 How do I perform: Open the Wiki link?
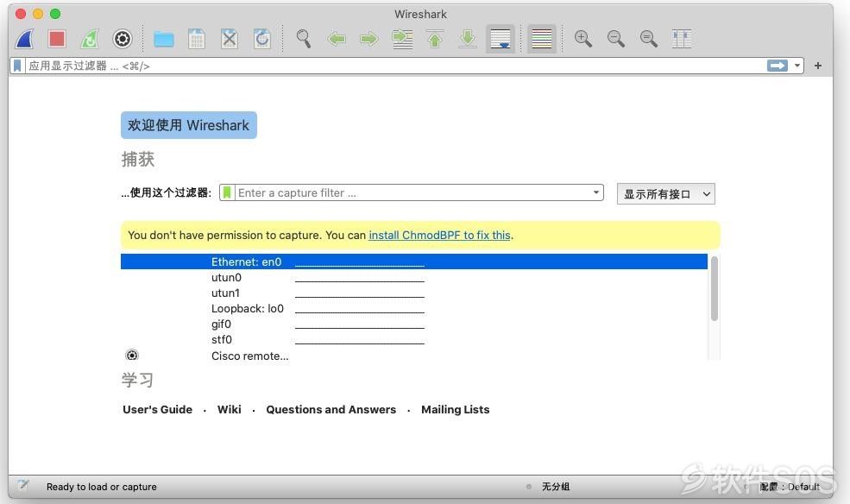(x=230, y=410)
